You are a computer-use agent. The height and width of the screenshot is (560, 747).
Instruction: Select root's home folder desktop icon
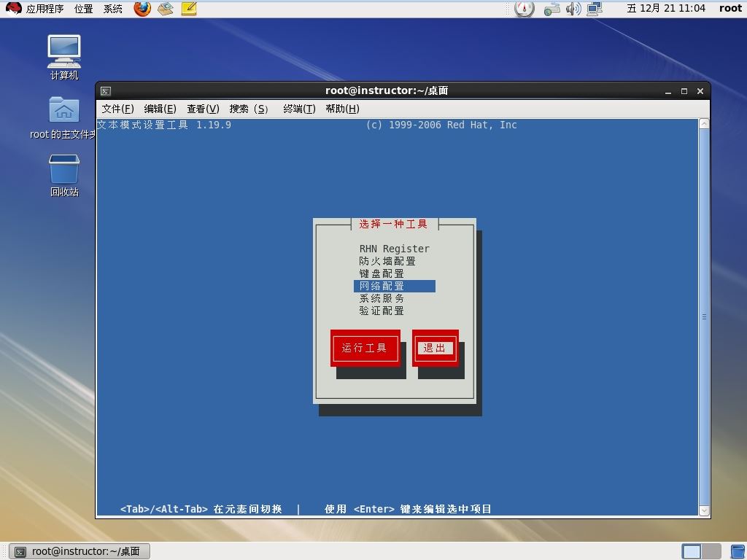pos(63,118)
